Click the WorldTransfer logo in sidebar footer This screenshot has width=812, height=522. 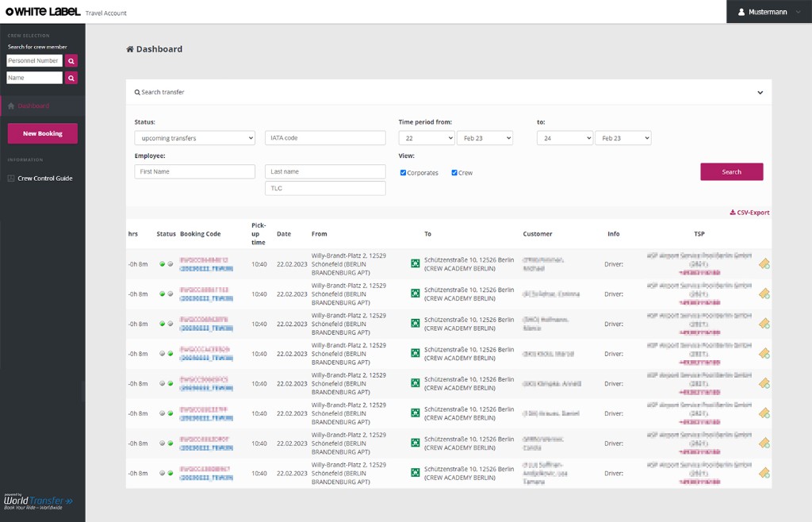point(38,501)
